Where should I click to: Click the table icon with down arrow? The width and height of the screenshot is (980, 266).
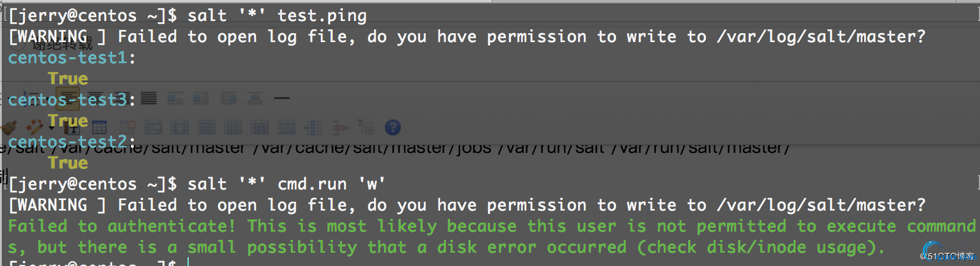(180, 128)
